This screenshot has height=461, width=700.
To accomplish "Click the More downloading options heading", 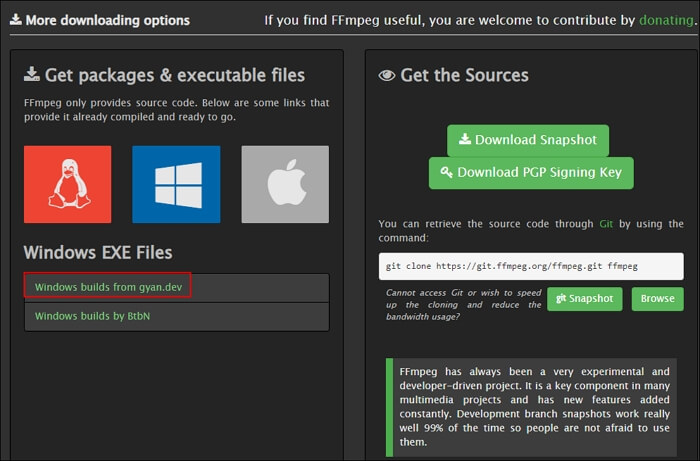I will [108, 20].
